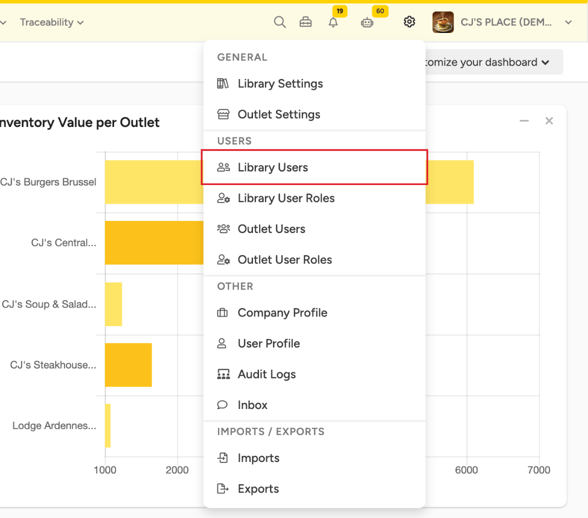Open Outlet User Roles entry
This screenshot has width=588, height=518.
[314, 260]
